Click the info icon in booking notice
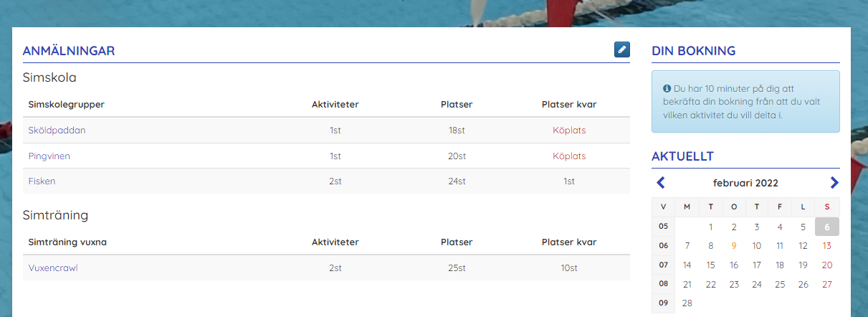This screenshot has width=868, height=317. pos(667,88)
